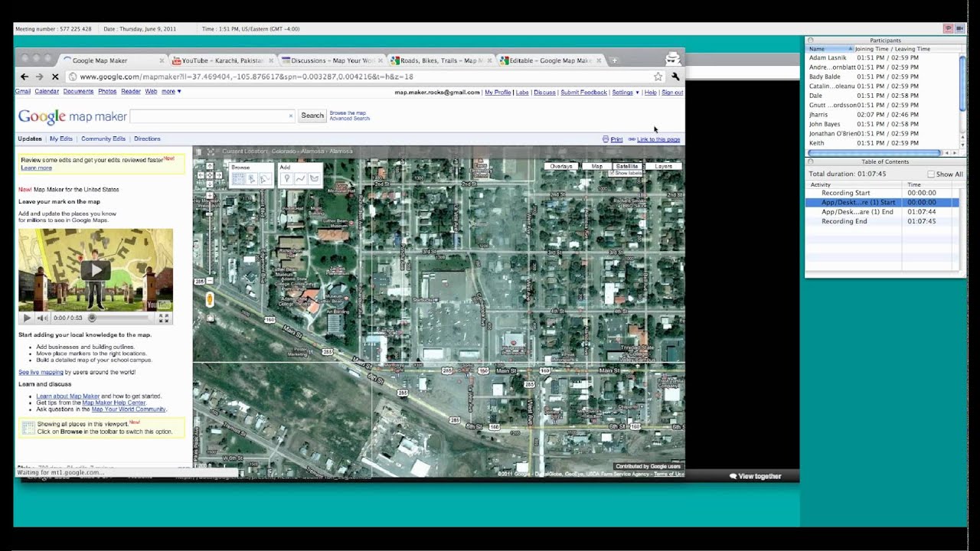Open the Advanced Search link
The width and height of the screenshot is (980, 551).
click(350, 119)
